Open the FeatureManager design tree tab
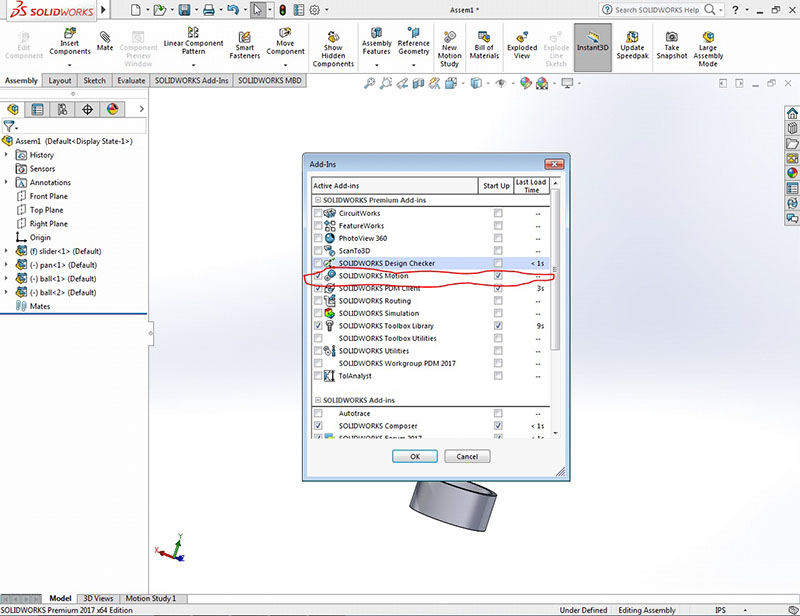The width and height of the screenshot is (800, 616). pyautogui.click(x=13, y=109)
